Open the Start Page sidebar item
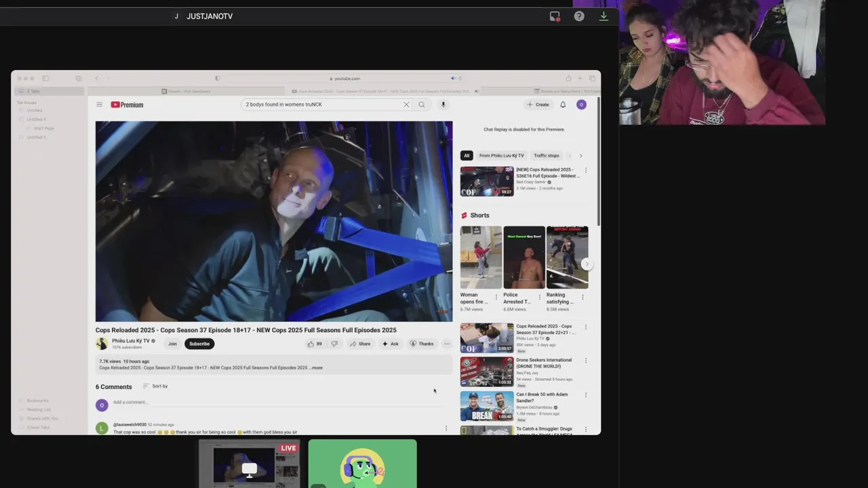The image size is (868, 488). [44, 128]
